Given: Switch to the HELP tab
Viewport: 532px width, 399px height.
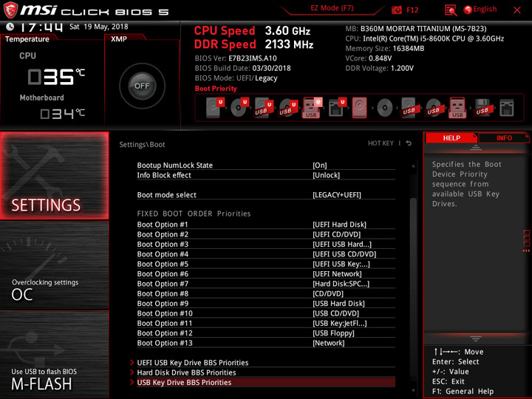Looking at the screenshot, I should pyautogui.click(x=451, y=137).
